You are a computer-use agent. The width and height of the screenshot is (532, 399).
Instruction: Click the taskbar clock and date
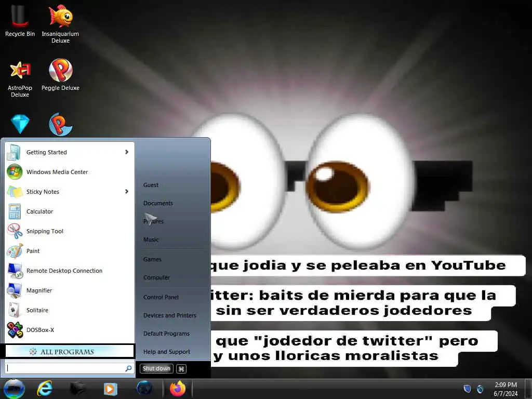pos(506,389)
